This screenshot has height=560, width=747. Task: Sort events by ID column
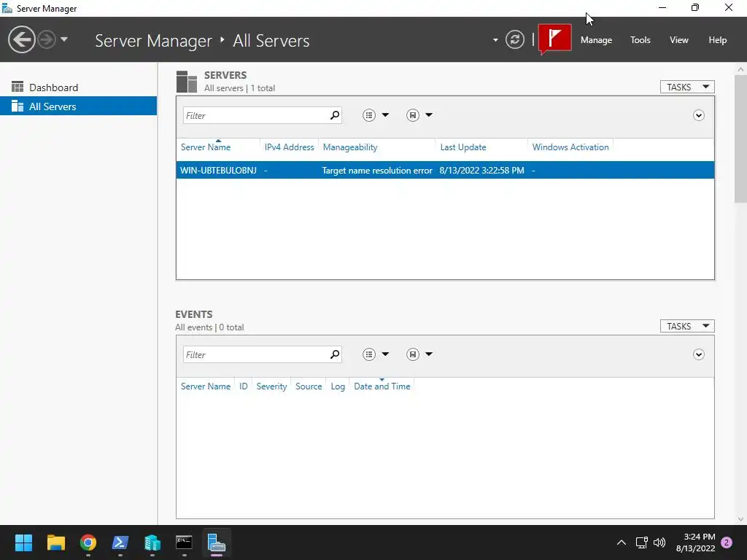(x=244, y=386)
